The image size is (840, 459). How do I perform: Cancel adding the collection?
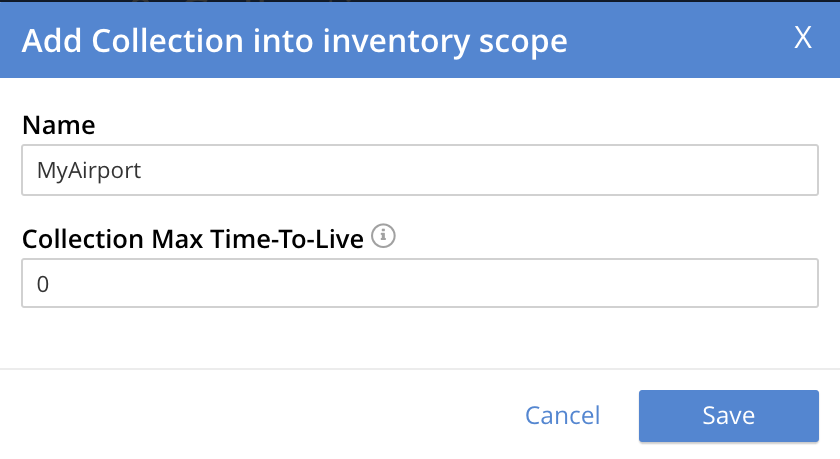(x=562, y=415)
